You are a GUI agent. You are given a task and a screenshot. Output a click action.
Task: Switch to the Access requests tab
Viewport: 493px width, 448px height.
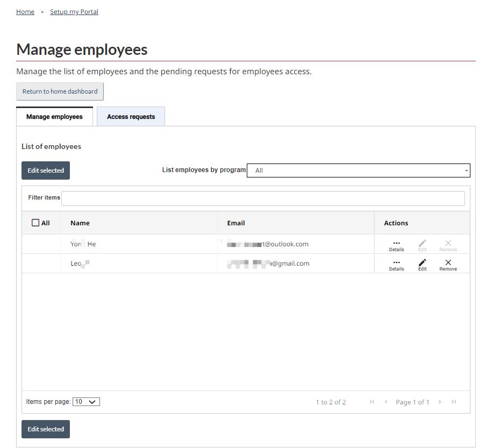pos(131,117)
